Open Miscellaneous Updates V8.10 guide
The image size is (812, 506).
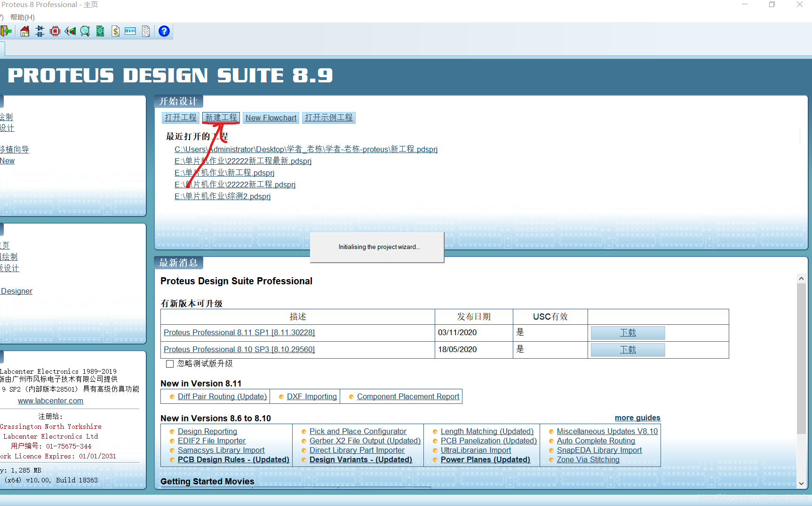click(607, 431)
